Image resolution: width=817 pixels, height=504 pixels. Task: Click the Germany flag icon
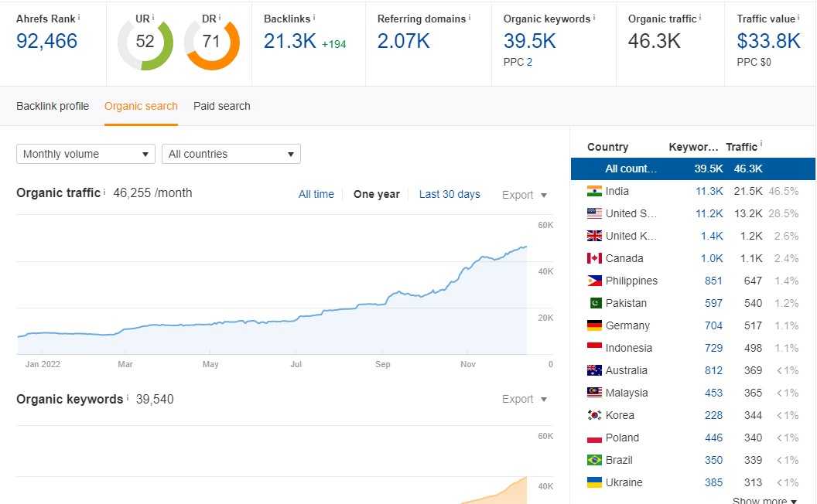click(x=594, y=325)
